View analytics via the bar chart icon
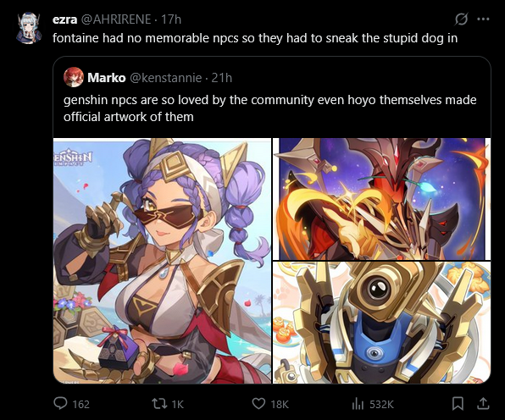The width and height of the screenshot is (505, 420). click(358, 404)
